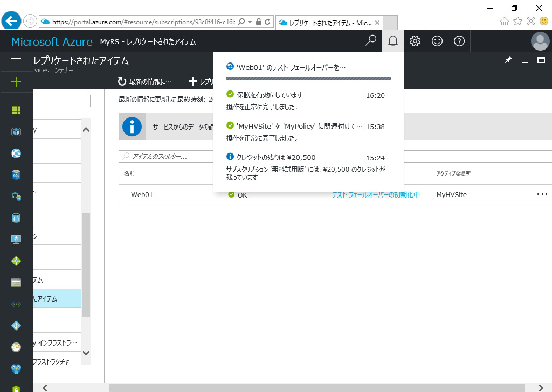Viewport: 552px width, 392px height.
Task: Click the portal search magnifier icon
Action: pos(371,41)
